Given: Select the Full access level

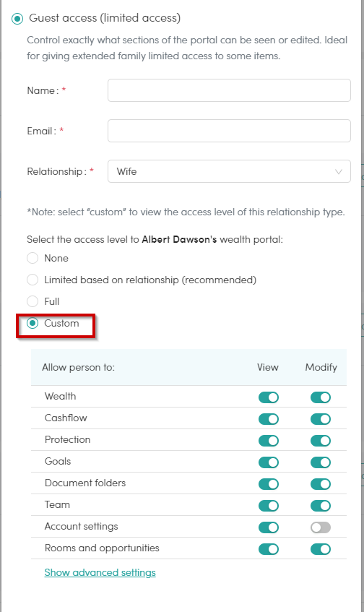Looking at the screenshot, I should (x=32, y=301).
